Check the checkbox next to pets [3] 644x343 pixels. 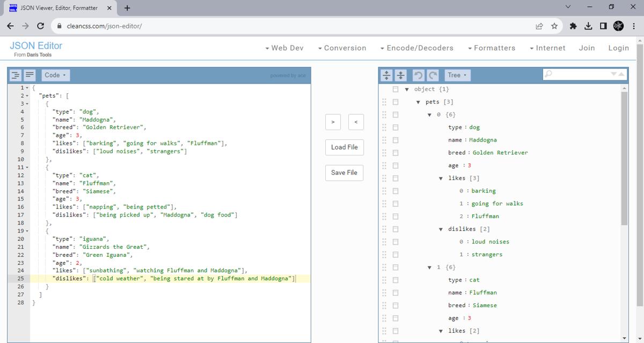click(x=396, y=101)
